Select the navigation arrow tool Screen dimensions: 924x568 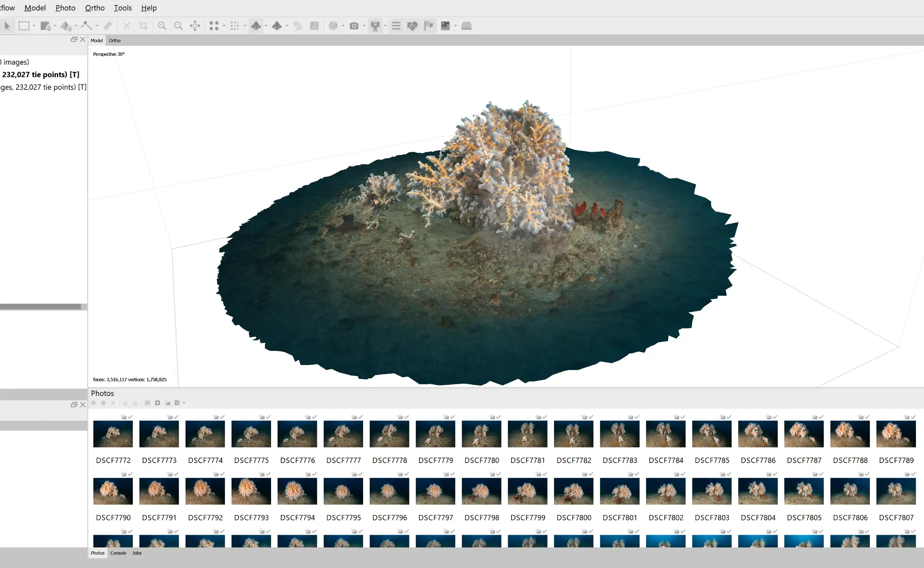coord(7,26)
